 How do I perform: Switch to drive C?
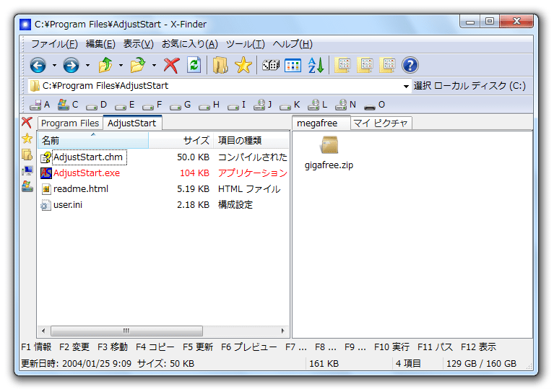click(x=68, y=105)
